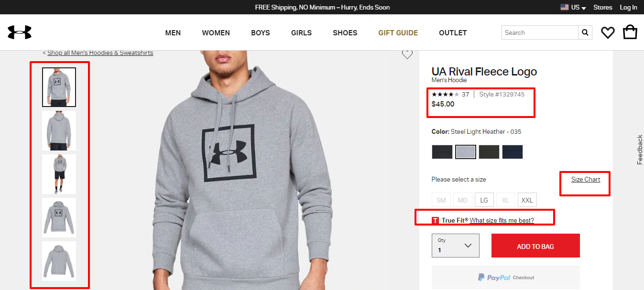Image resolution: width=644 pixels, height=290 pixels.
Task: Click the star rating reviews
Action: coord(445,95)
